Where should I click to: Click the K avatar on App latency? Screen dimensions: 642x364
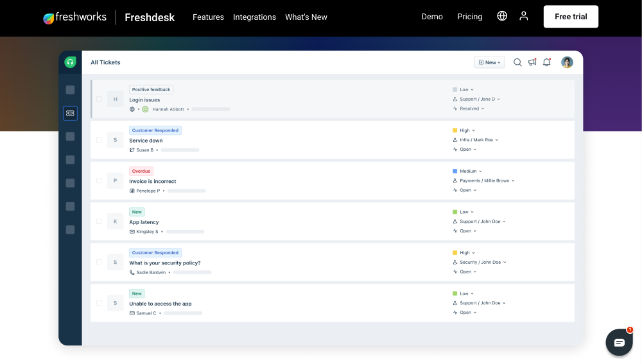pyautogui.click(x=115, y=221)
